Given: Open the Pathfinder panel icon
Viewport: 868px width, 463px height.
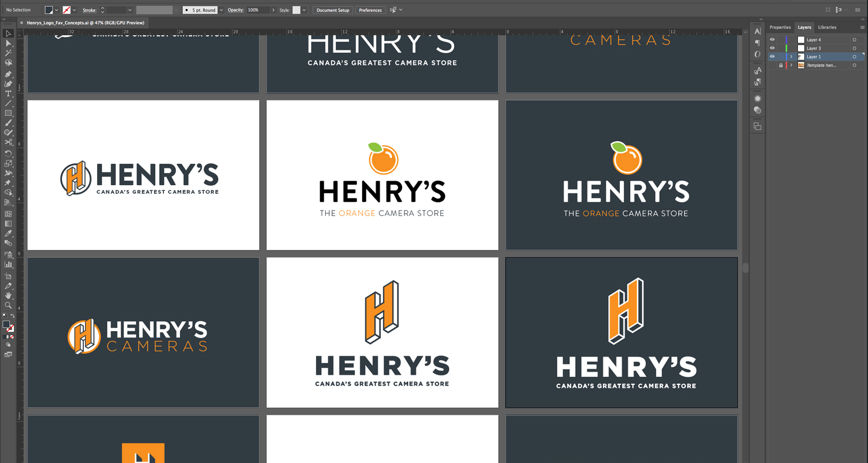Looking at the screenshot, I should coord(757,126).
